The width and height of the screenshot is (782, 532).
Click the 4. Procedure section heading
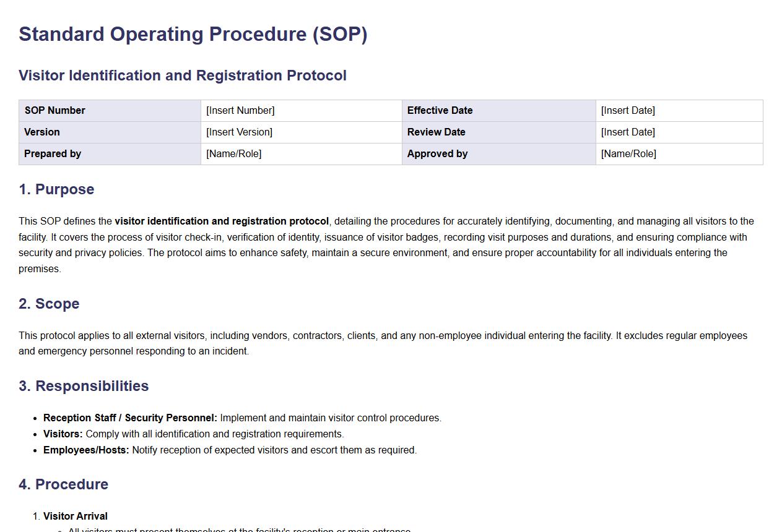[63, 484]
